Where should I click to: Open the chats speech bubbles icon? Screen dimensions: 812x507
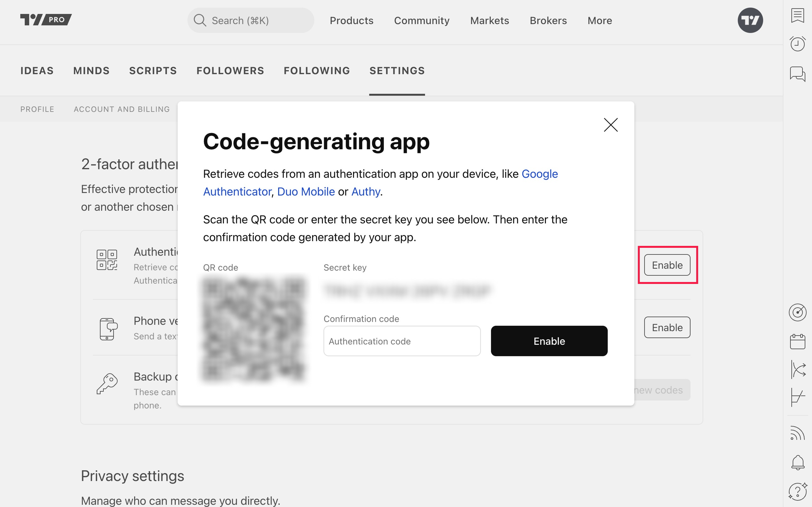(797, 74)
